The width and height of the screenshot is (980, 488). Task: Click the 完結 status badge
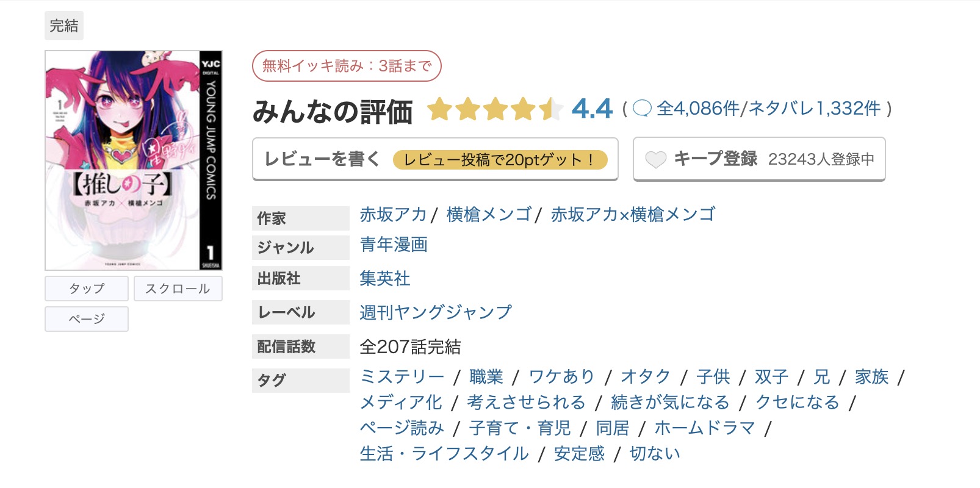click(64, 26)
